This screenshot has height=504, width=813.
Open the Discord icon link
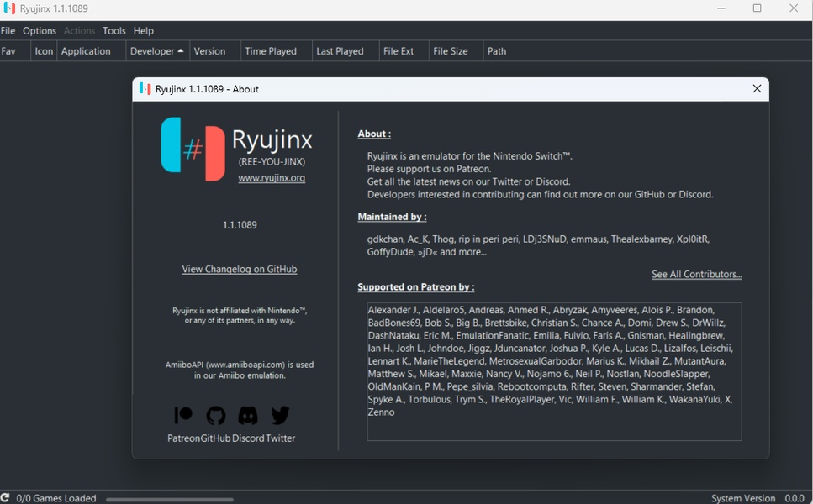pos(248,415)
